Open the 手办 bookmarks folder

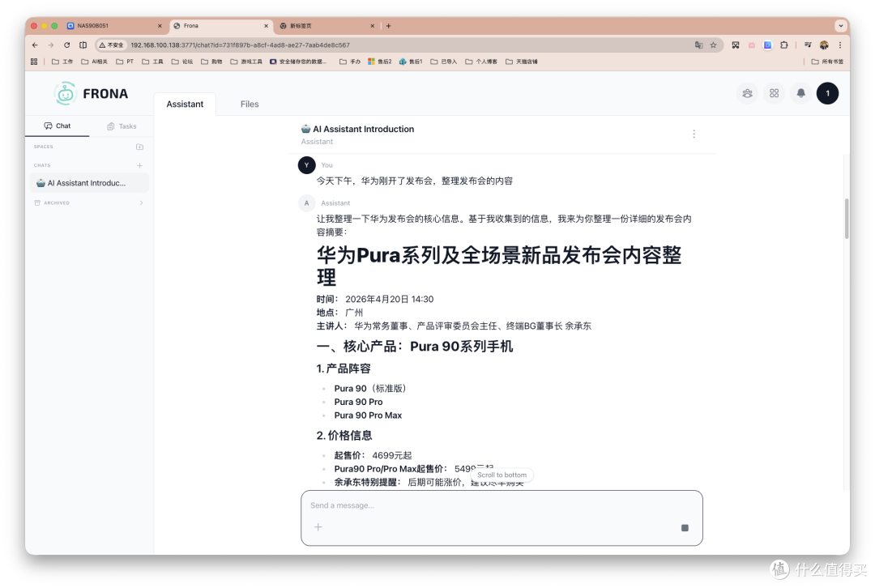click(350, 62)
